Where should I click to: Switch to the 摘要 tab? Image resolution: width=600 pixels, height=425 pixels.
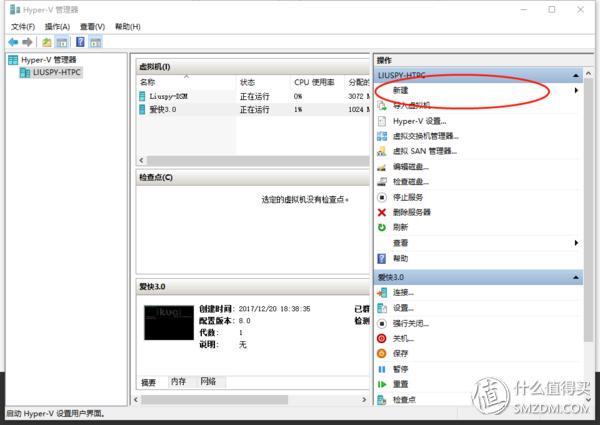[x=148, y=382]
